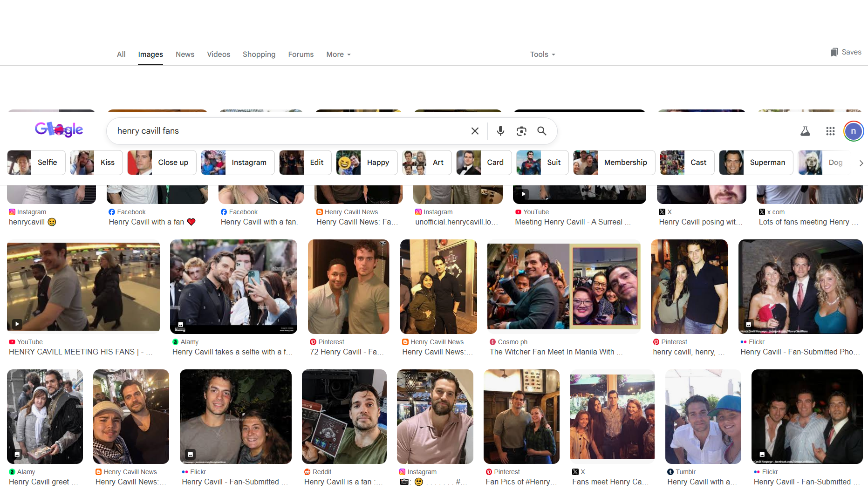
Task: Expand the More search categories dropdown
Action: [x=338, y=54]
